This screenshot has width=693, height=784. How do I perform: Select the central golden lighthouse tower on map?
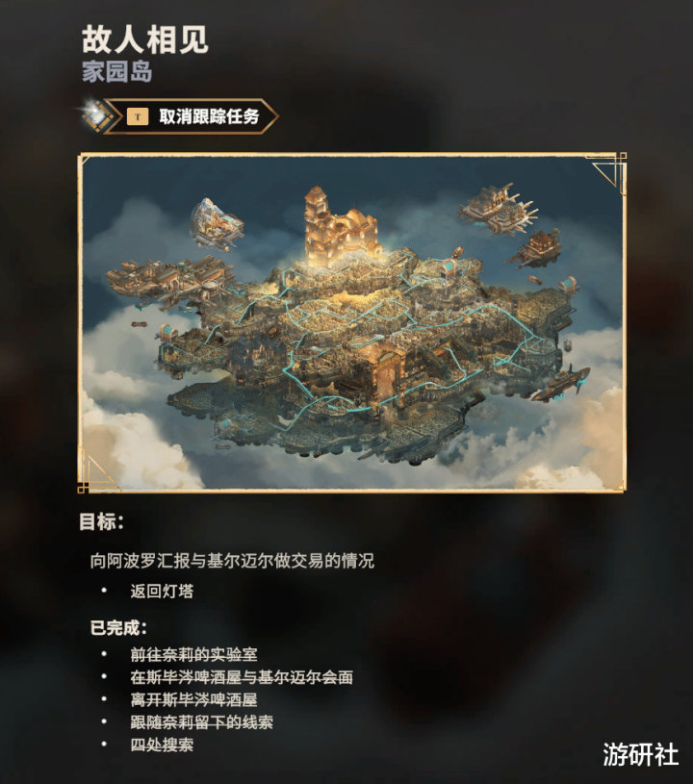(339, 226)
